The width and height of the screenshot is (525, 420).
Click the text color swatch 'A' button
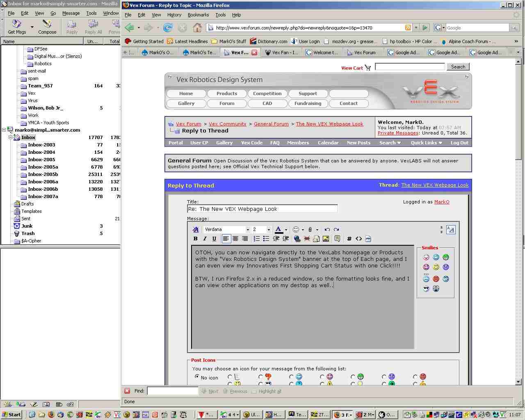pyautogui.click(x=278, y=230)
